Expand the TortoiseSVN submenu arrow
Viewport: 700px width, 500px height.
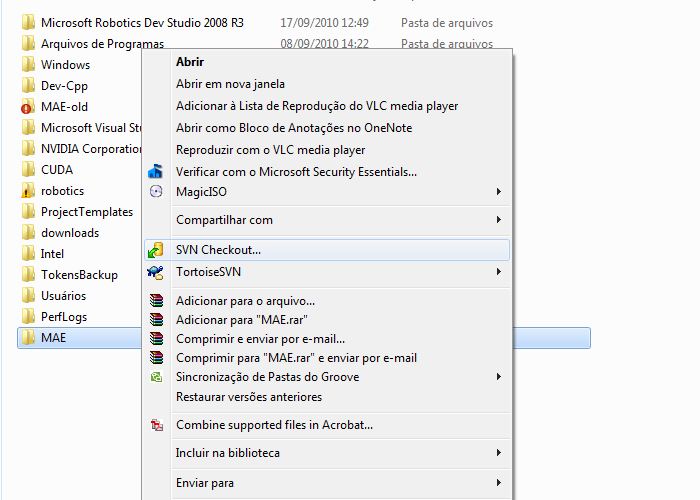coord(499,271)
